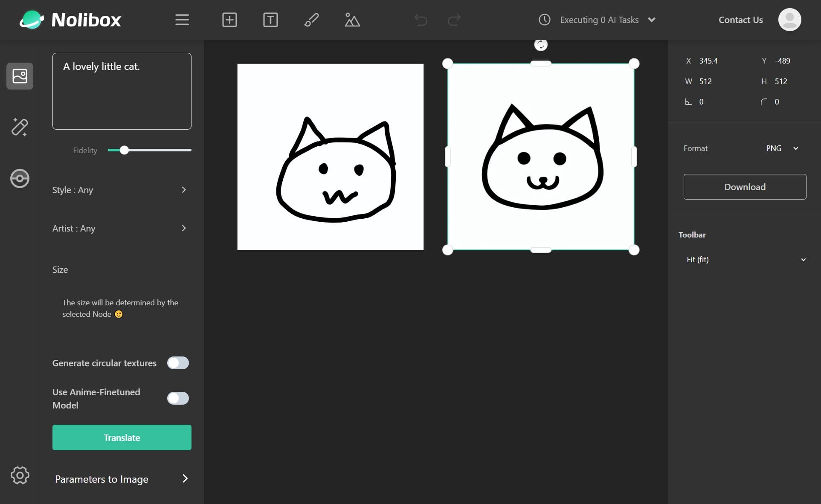Select the Text tool icon
821x504 pixels.
pyautogui.click(x=270, y=20)
